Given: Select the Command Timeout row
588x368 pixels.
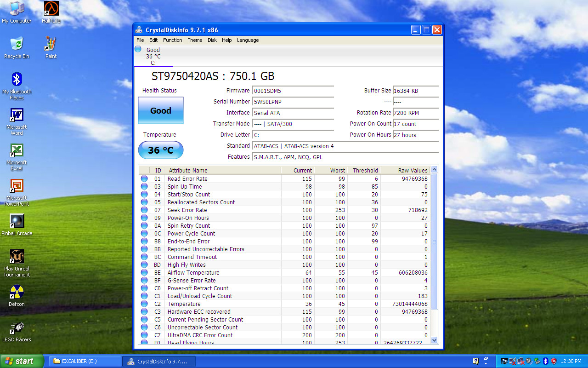Looking at the screenshot, I should point(284,257).
